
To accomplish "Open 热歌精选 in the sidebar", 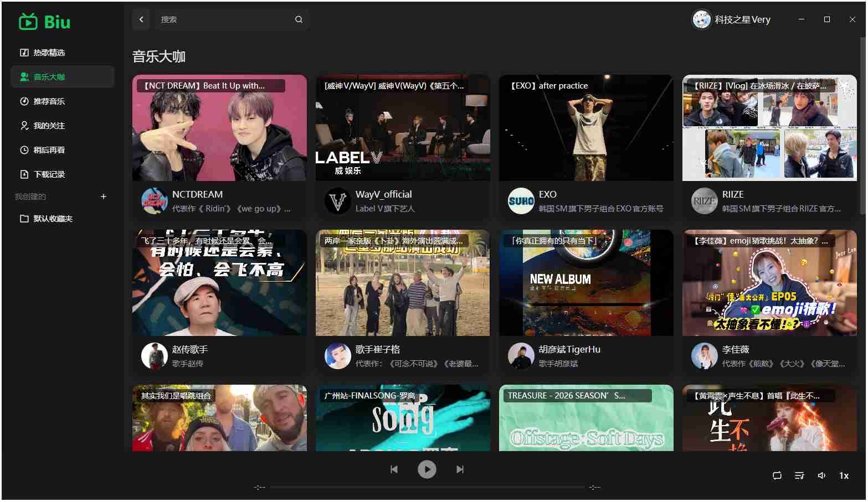I will tap(49, 53).
